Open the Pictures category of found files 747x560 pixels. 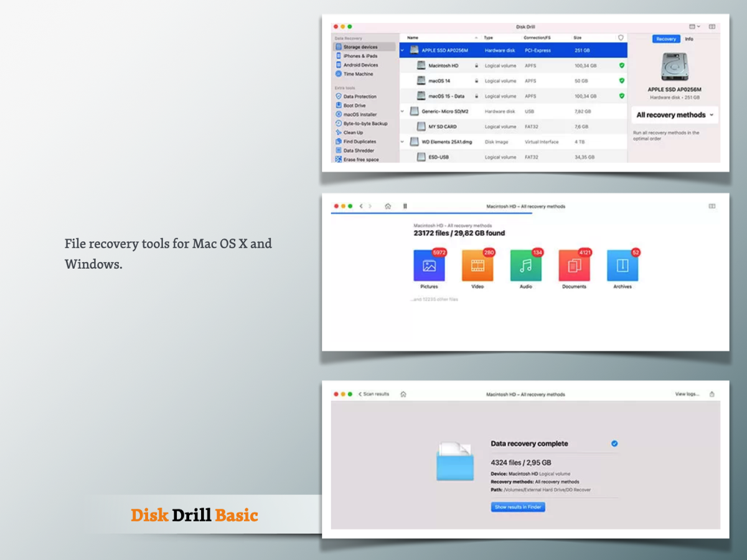pos(429,266)
